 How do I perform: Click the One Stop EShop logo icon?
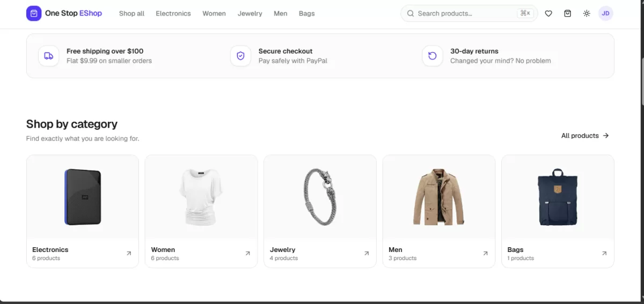click(x=34, y=13)
